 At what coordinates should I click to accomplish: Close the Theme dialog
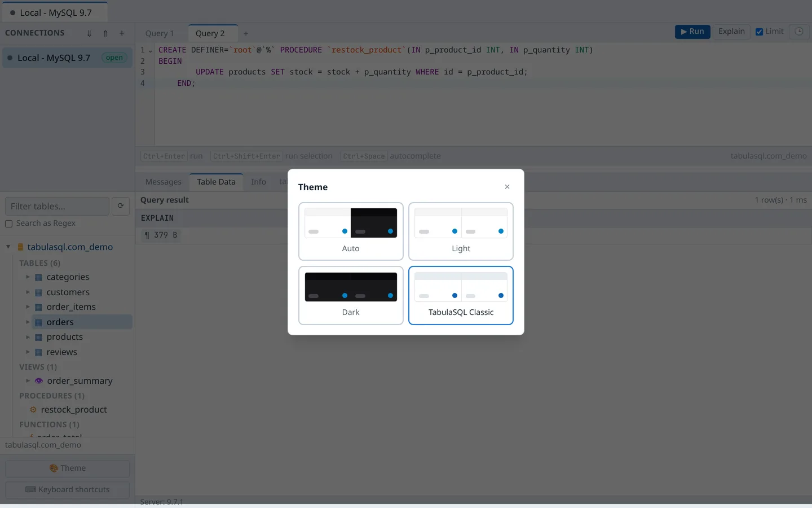507,187
